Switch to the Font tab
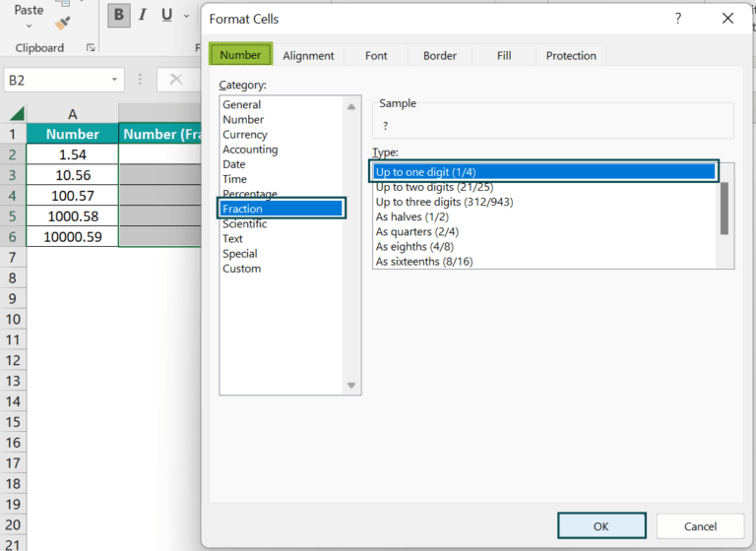The image size is (756, 551). click(x=376, y=56)
